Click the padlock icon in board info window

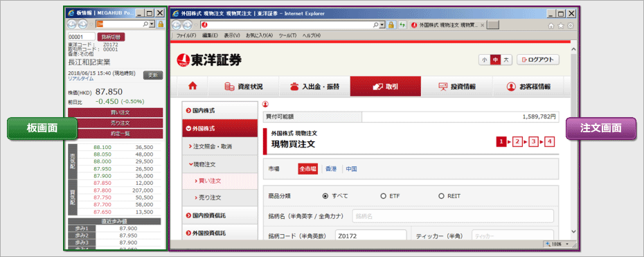(161, 24)
